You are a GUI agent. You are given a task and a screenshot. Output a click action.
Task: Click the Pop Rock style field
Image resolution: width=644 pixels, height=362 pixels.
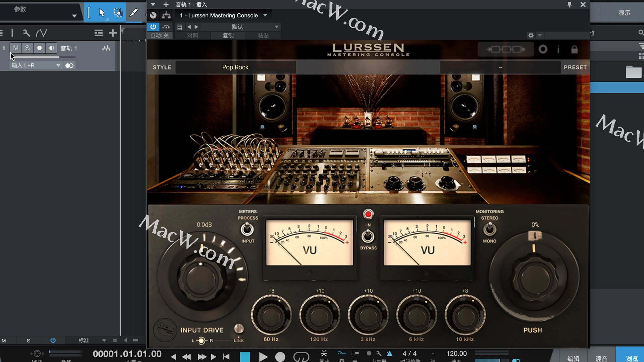point(235,67)
